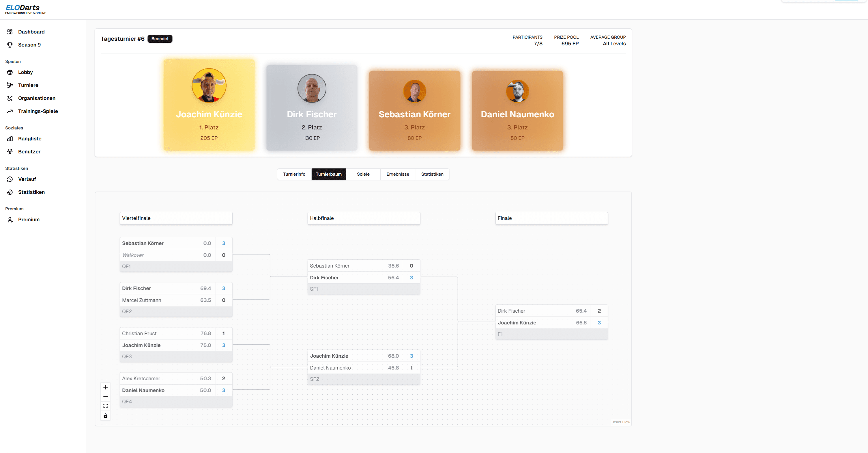Open Season 9 trophy icon
868x453 pixels.
point(10,45)
